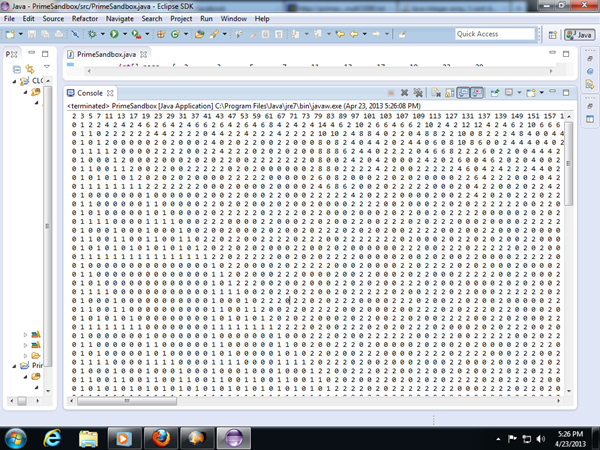
Task: Open the Debug configurations dropdown arrow
Action: point(103,34)
